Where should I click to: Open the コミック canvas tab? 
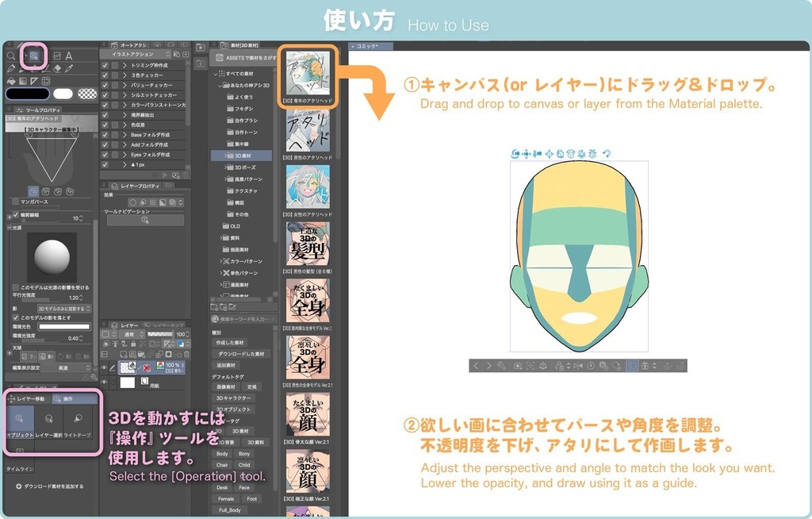371,46
